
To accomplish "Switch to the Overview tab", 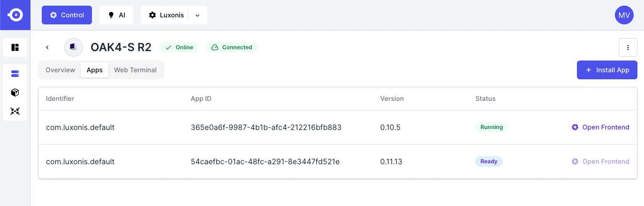I will tap(60, 70).
